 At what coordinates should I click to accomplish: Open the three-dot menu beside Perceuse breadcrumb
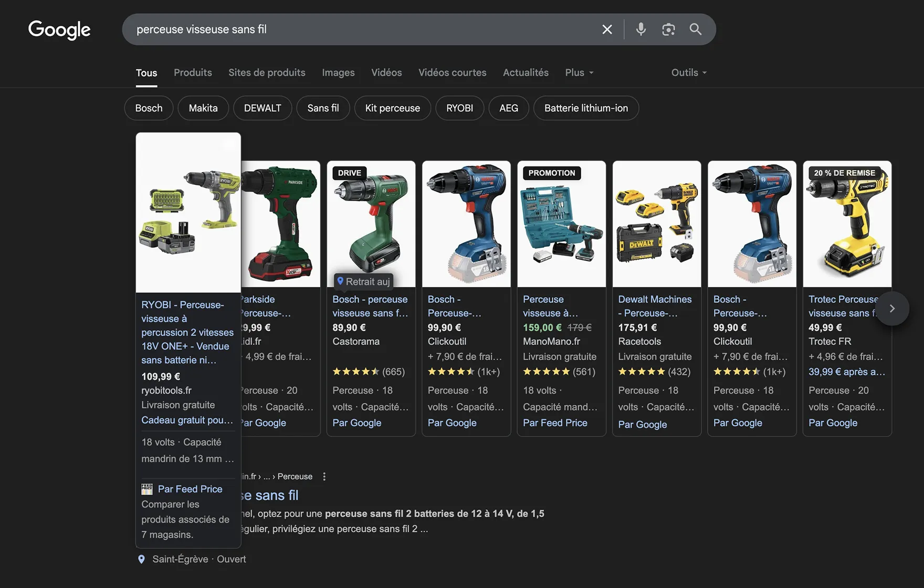[324, 477]
